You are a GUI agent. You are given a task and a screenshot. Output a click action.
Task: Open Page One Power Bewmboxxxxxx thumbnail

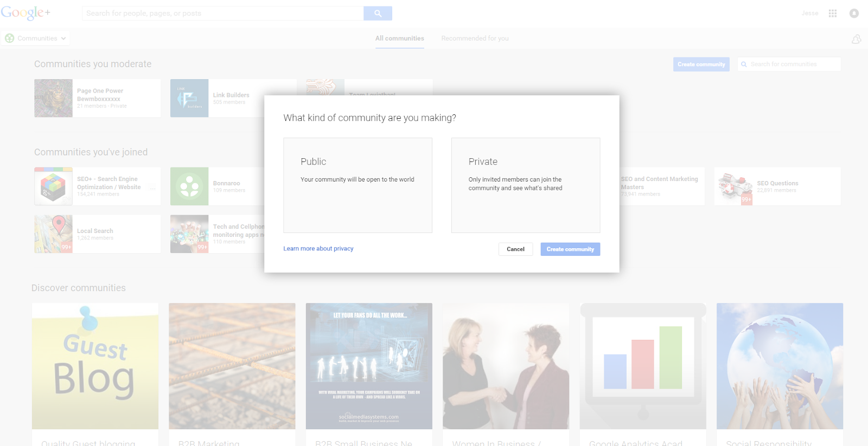(53, 98)
